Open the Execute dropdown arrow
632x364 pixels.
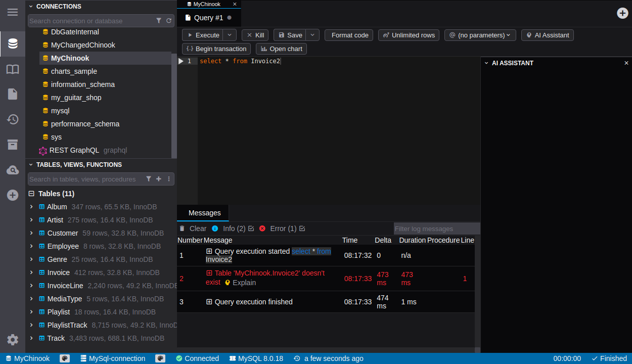230,35
